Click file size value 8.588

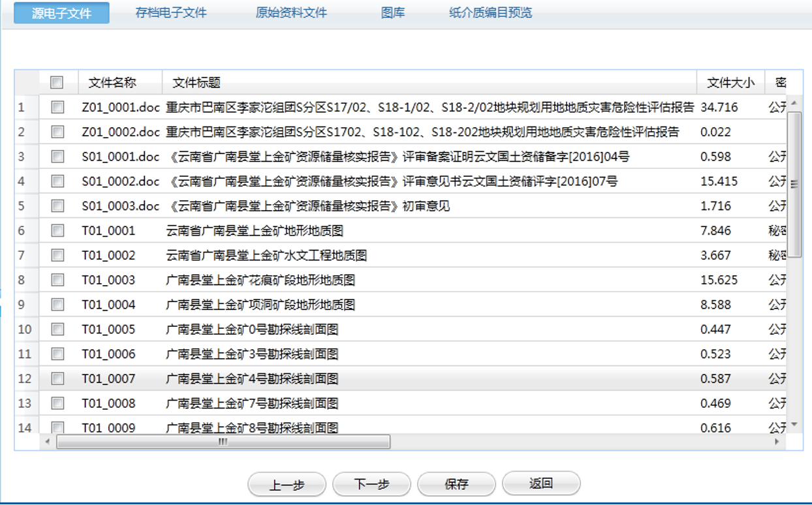click(x=716, y=305)
